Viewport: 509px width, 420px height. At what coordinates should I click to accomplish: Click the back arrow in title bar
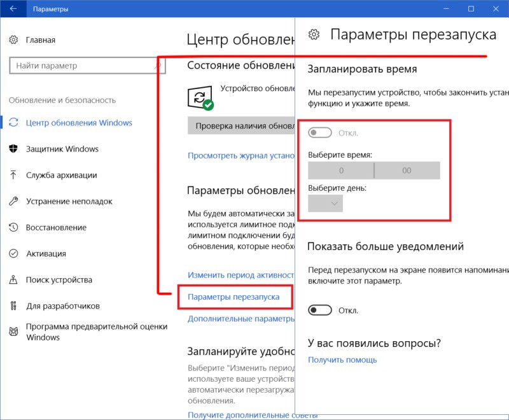coord(13,9)
